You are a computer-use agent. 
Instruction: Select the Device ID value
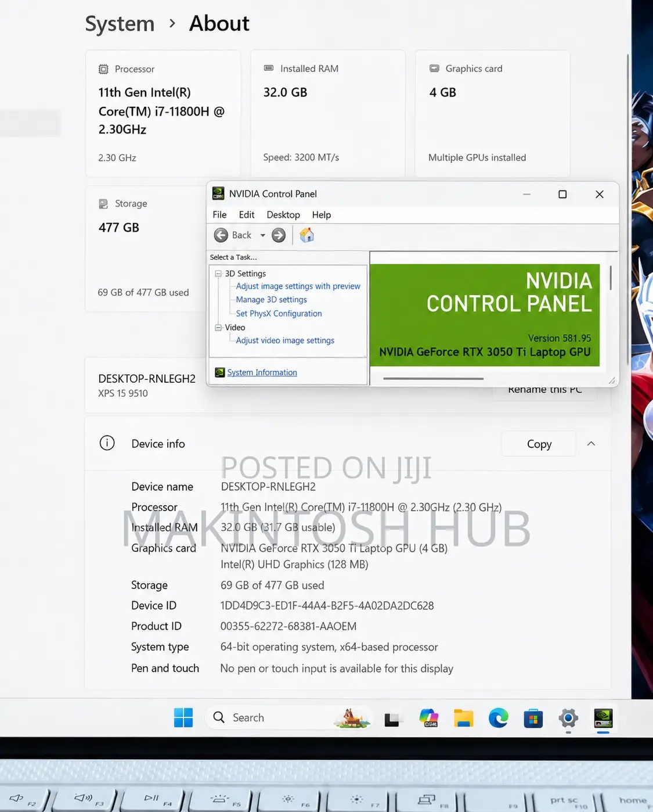tap(327, 605)
